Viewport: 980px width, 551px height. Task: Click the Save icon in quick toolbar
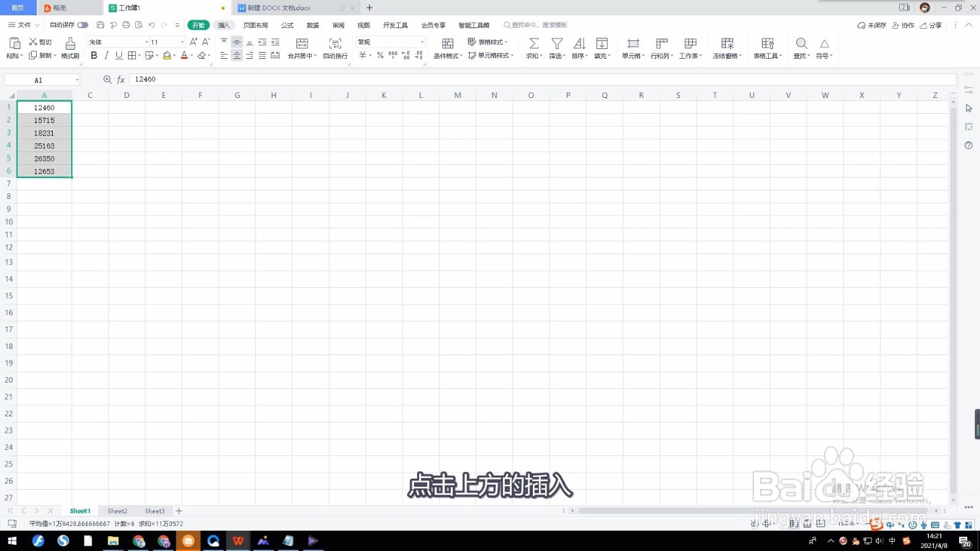100,25
